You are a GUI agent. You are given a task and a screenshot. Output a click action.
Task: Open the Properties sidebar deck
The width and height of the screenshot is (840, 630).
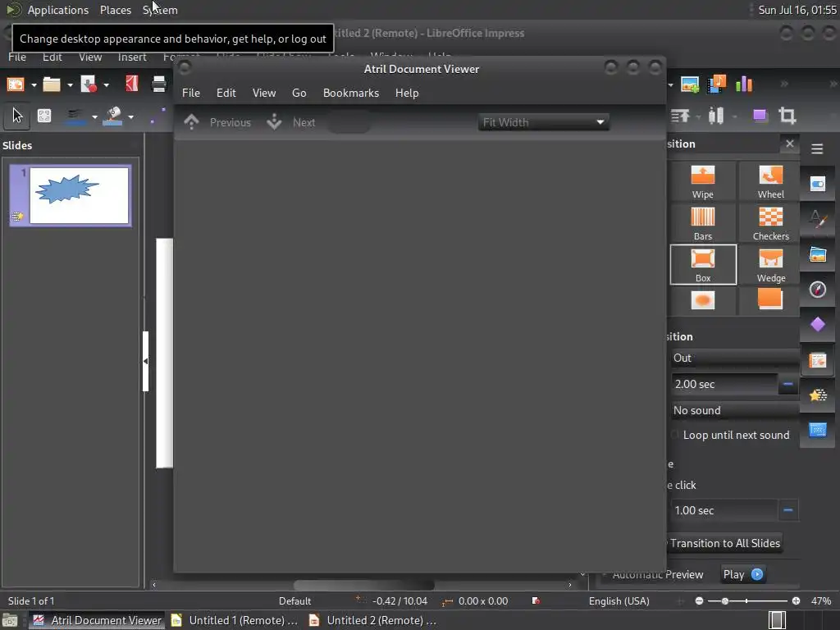click(x=818, y=185)
